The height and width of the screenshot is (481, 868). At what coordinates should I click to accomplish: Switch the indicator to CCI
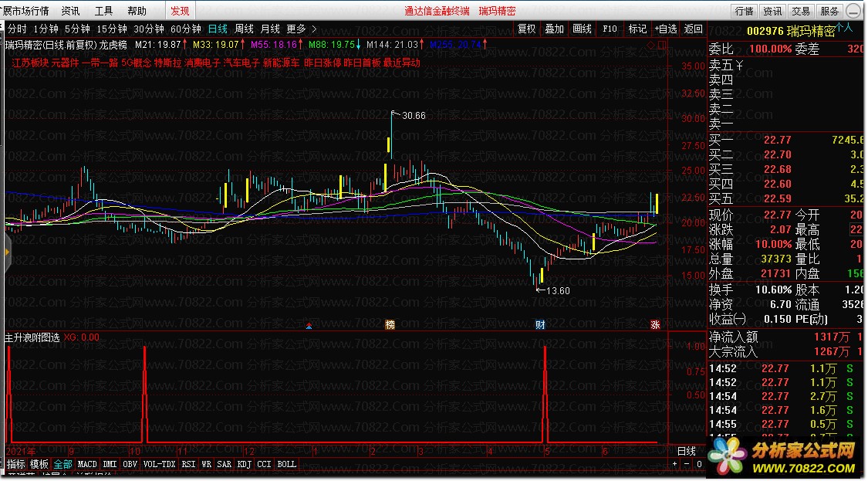(264, 464)
